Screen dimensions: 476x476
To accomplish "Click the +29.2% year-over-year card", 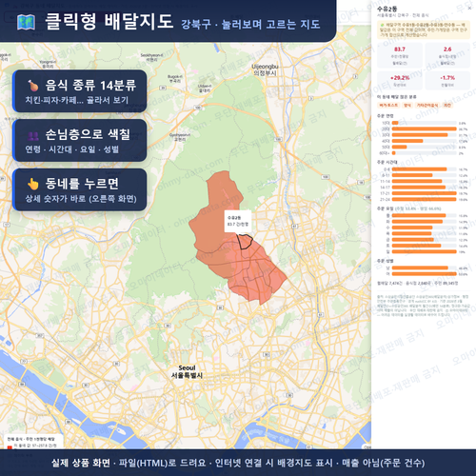I will point(400,81).
